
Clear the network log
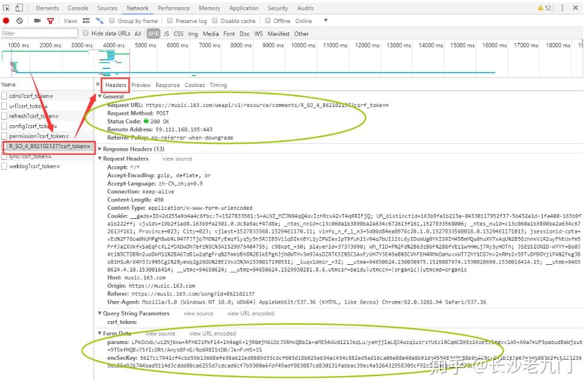[19, 21]
